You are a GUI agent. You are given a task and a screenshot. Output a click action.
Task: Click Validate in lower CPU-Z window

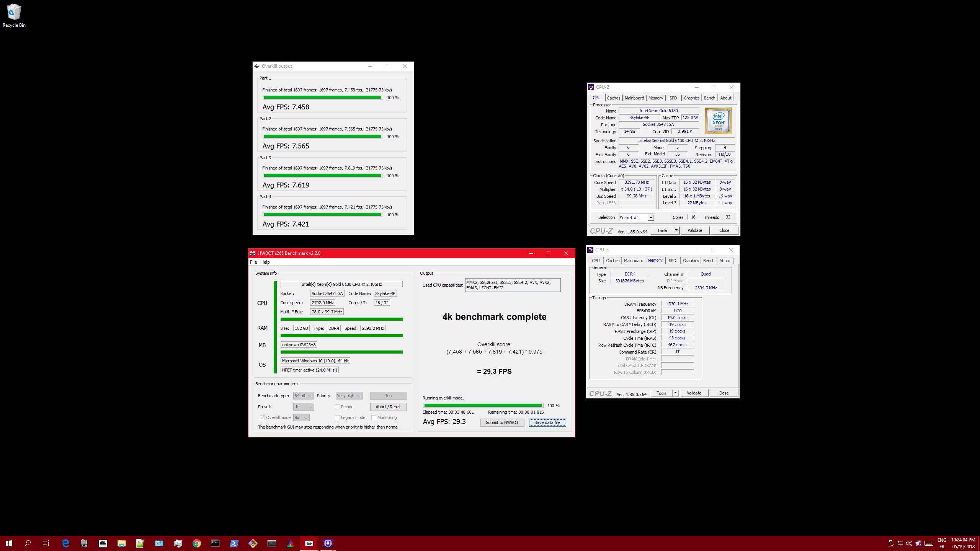click(x=694, y=393)
